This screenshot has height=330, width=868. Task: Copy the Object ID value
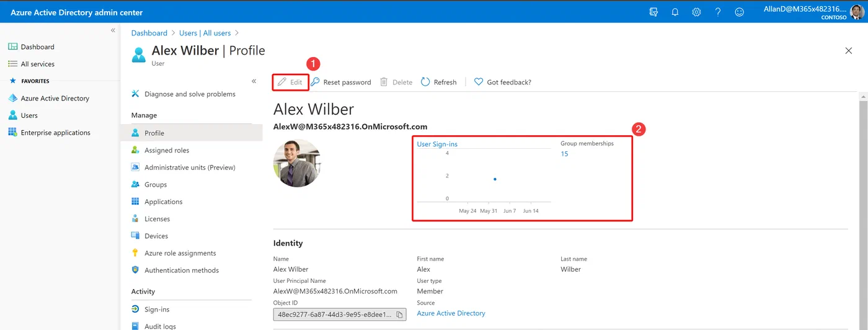399,314
